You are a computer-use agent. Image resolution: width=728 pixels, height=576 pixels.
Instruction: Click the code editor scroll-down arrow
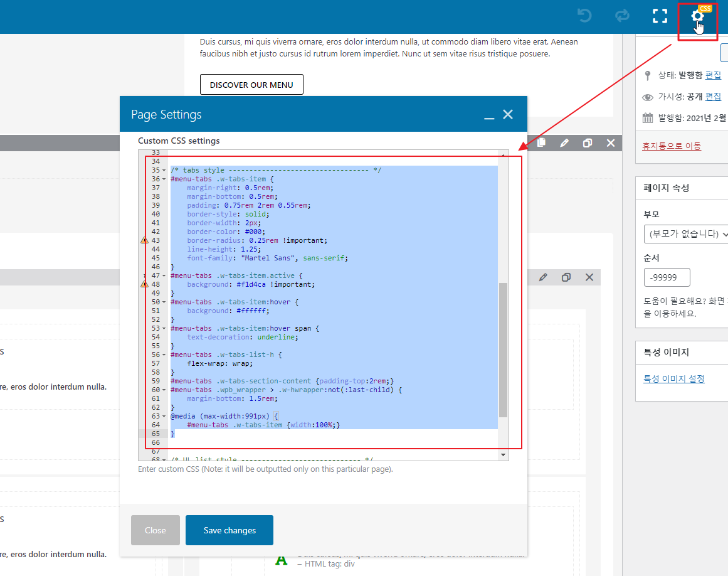click(503, 455)
